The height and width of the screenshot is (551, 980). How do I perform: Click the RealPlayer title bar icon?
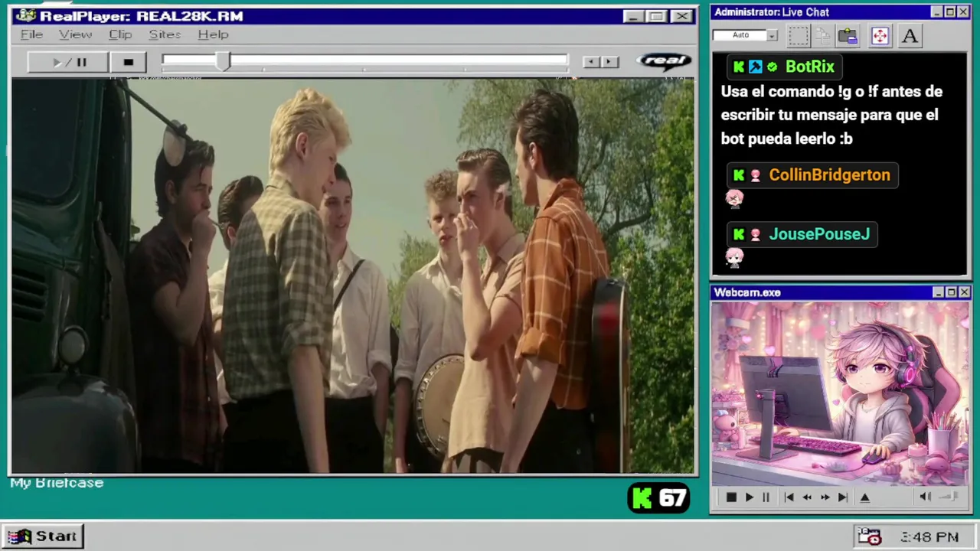click(x=25, y=15)
